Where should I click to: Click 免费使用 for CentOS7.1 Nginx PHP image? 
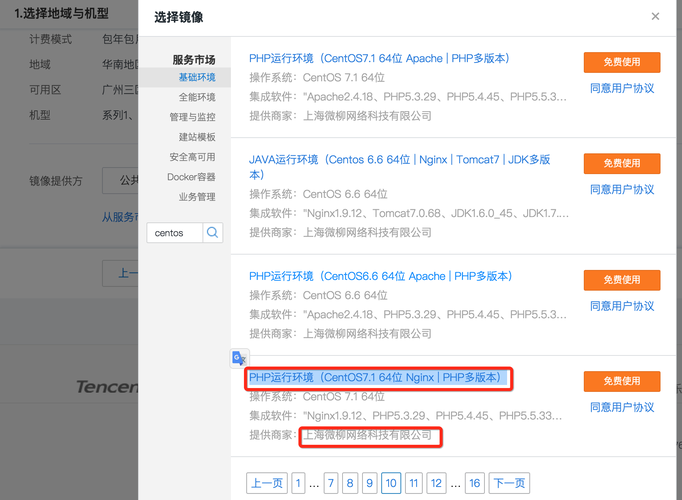click(x=622, y=381)
